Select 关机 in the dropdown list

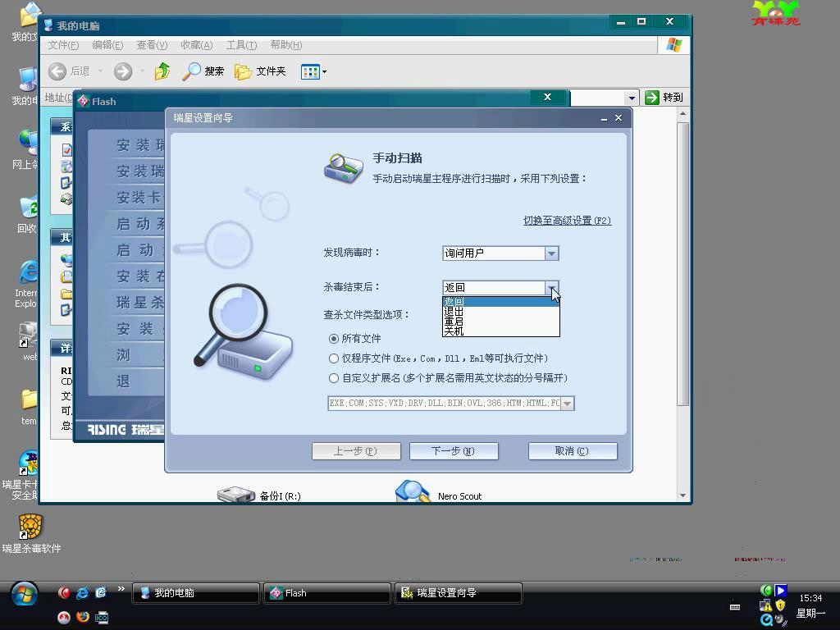(x=501, y=331)
